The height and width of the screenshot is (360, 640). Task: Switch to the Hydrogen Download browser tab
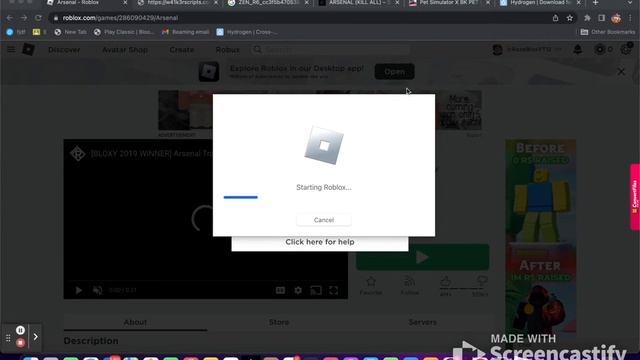[x=540, y=3]
